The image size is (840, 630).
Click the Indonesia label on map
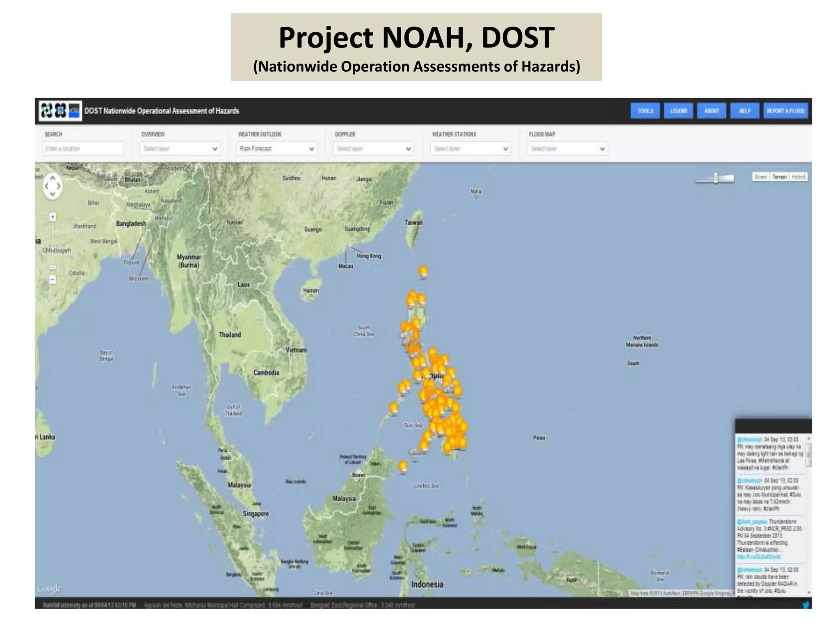tap(427, 584)
